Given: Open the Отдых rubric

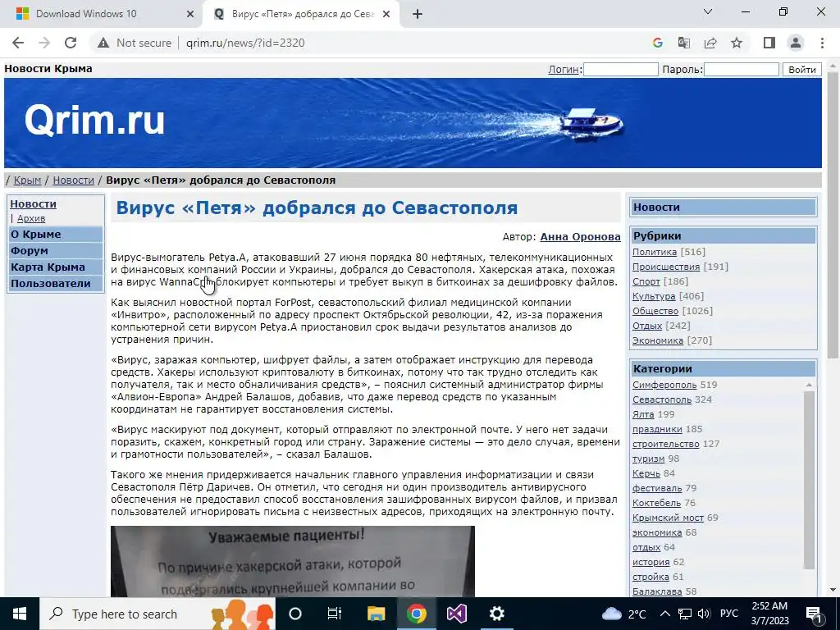Looking at the screenshot, I should point(647,325).
